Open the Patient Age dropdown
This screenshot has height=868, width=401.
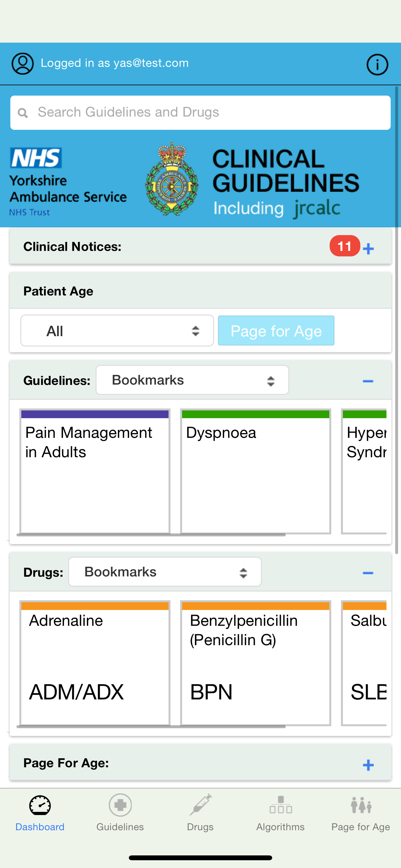click(117, 331)
